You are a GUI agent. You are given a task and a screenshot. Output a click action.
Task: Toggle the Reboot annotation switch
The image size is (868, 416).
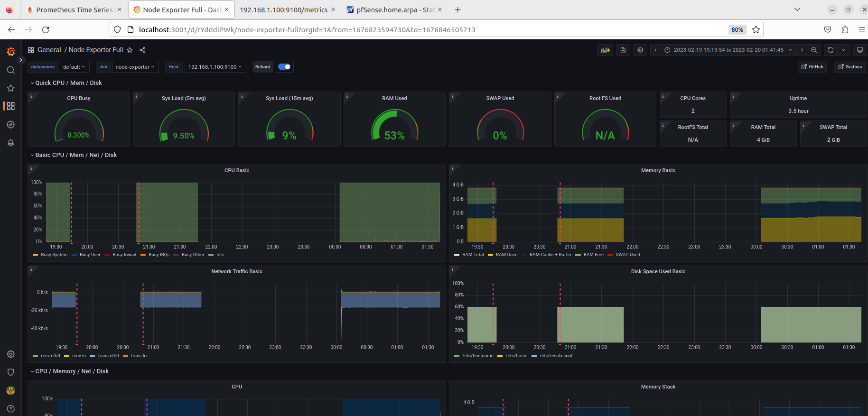(284, 67)
